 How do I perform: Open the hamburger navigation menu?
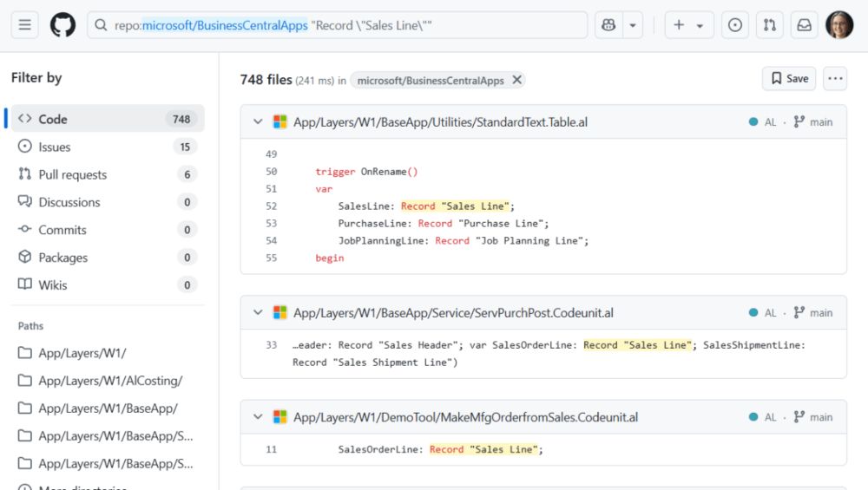[x=25, y=25]
